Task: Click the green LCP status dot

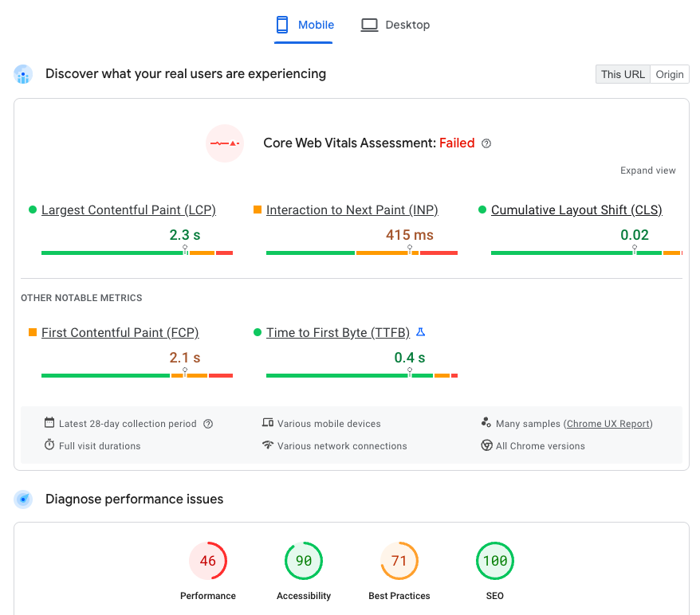Action: [33, 210]
